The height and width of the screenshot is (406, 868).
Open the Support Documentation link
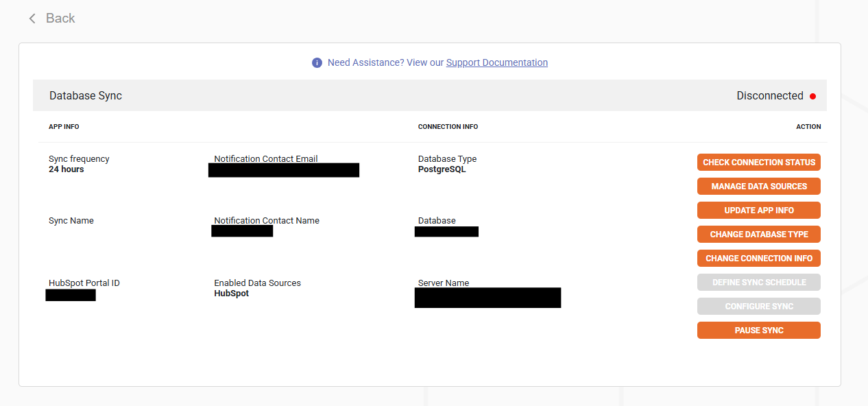pyautogui.click(x=497, y=62)
